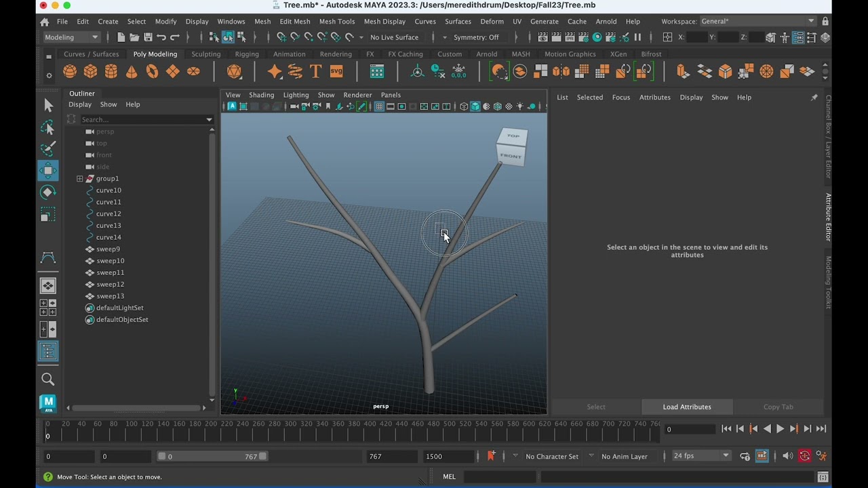This screenshot has height=488, width=868.
Task: Open the Workspace General dropdown
Action: click(758, 21)
